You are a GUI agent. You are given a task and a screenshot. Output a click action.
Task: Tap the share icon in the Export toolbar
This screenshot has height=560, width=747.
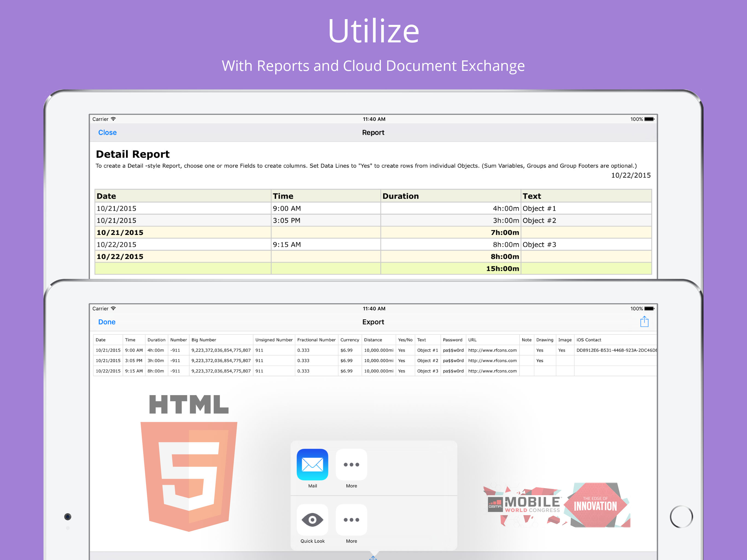(x=644, y=321)
